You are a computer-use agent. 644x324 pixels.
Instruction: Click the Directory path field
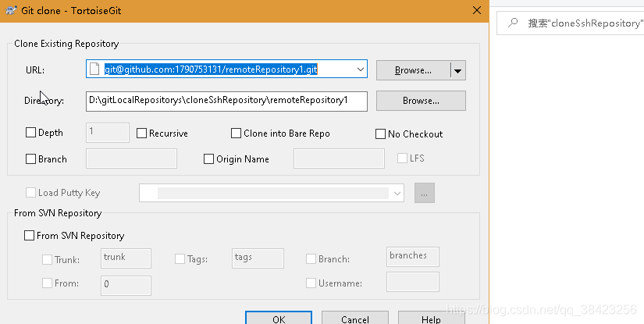coord(226,101)
